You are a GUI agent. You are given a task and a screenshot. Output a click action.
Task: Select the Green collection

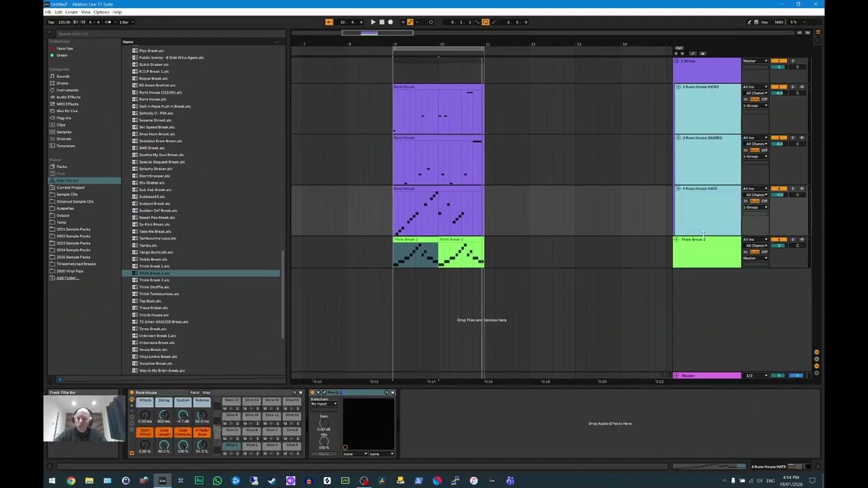point(62,55)
